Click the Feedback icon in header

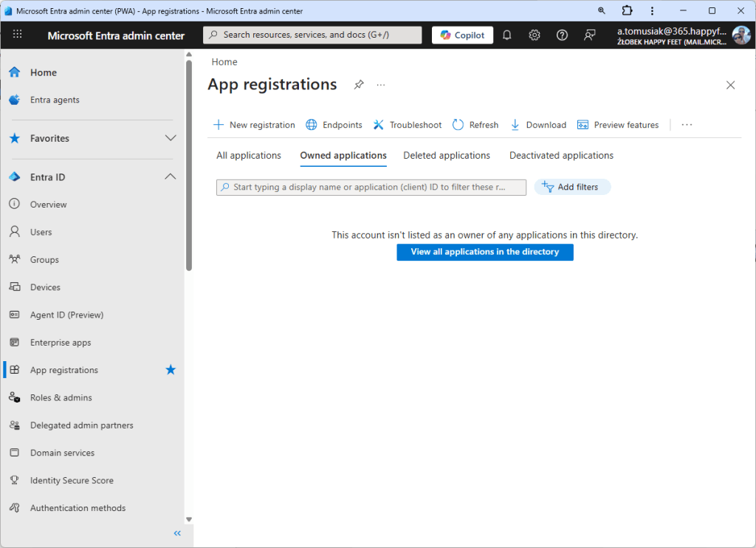pyautogui.click(x=589, y=35)
